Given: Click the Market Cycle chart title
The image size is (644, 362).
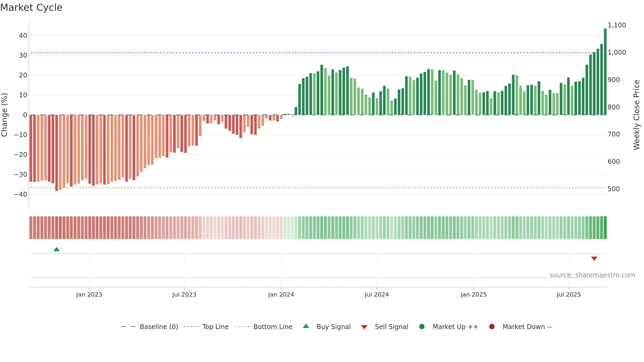Looking at the screenshot, I should [31, 8].
